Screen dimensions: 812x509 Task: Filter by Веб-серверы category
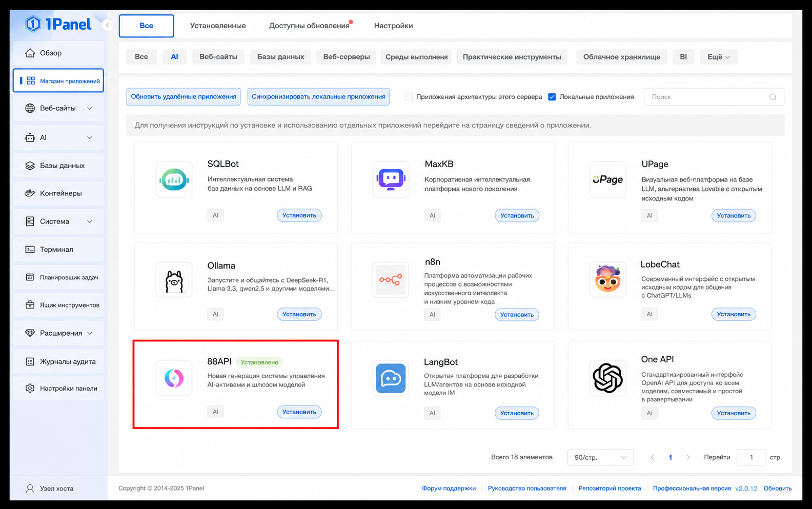347,57
